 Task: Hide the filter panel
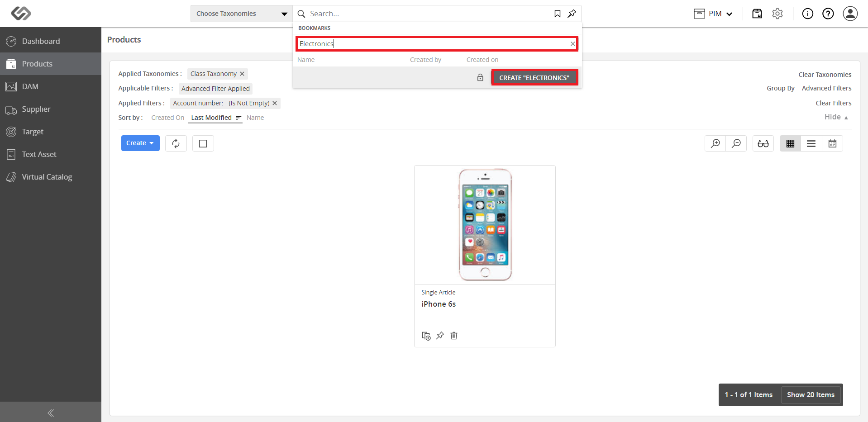pyautogui.click(x=836, y=117)
